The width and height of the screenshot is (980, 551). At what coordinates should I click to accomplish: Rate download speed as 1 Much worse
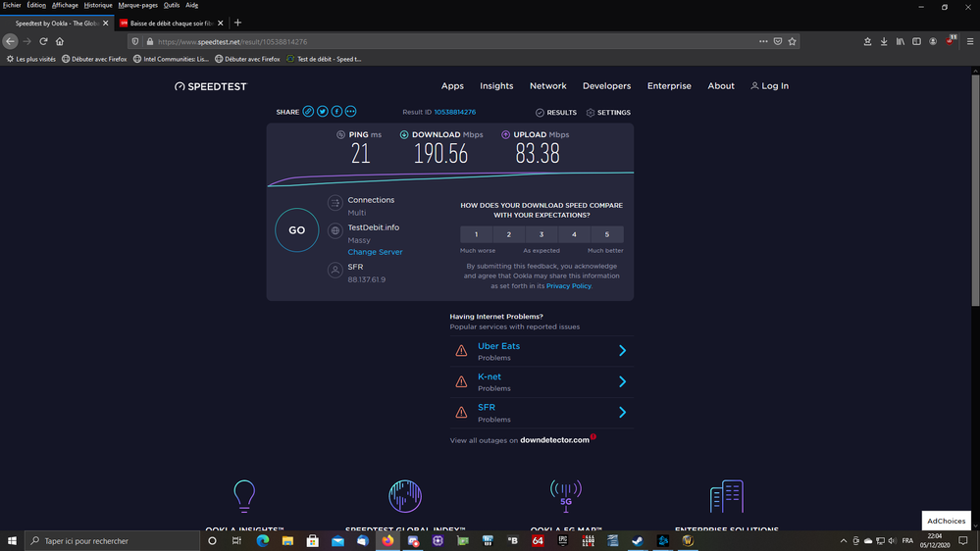pyautogui.click(x=477, y=234)
